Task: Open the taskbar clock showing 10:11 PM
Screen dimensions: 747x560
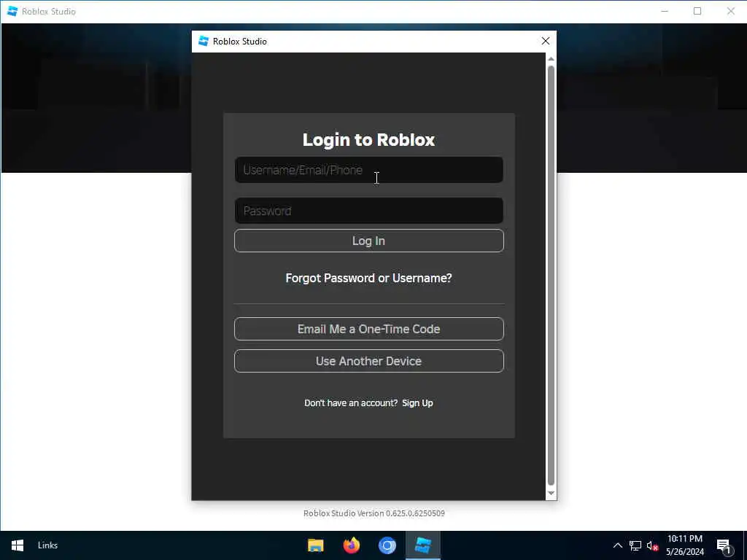Action: point(684,545)
